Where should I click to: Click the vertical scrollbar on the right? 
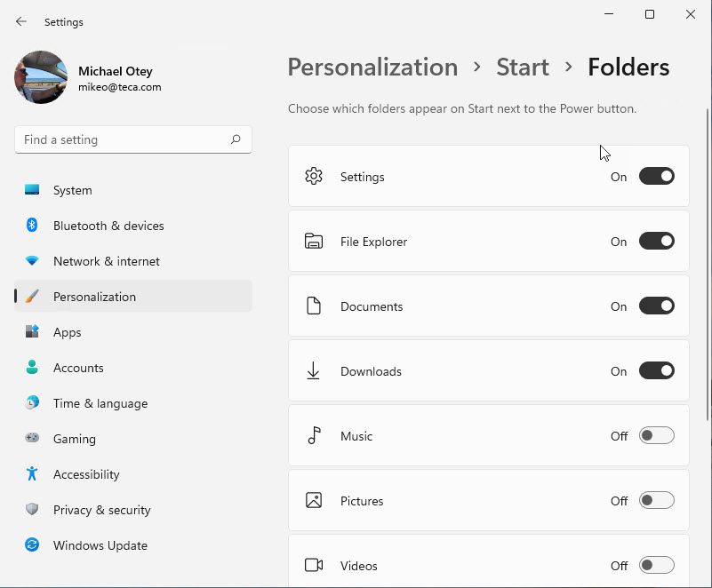tap(708, 265)
